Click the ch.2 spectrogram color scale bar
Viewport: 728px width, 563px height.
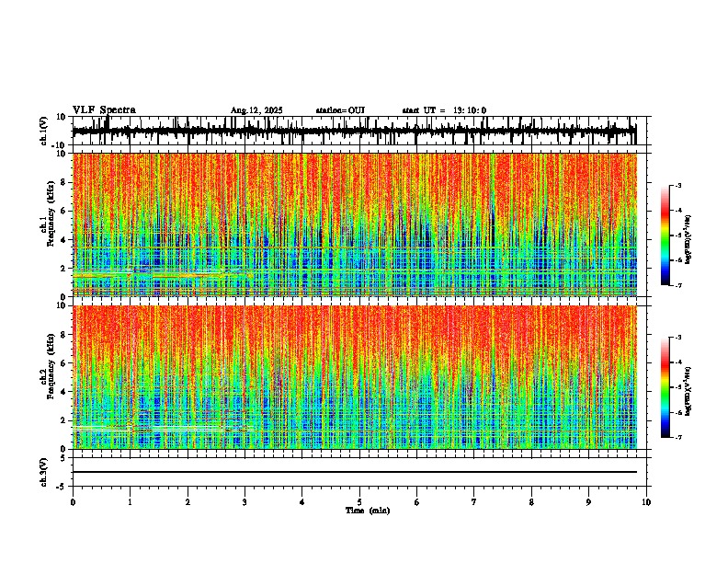[665, 387]
